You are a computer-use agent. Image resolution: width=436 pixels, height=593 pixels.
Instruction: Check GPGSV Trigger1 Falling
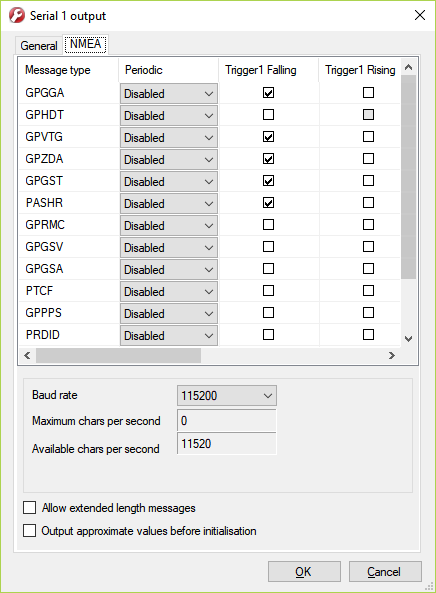click(268, 247)
